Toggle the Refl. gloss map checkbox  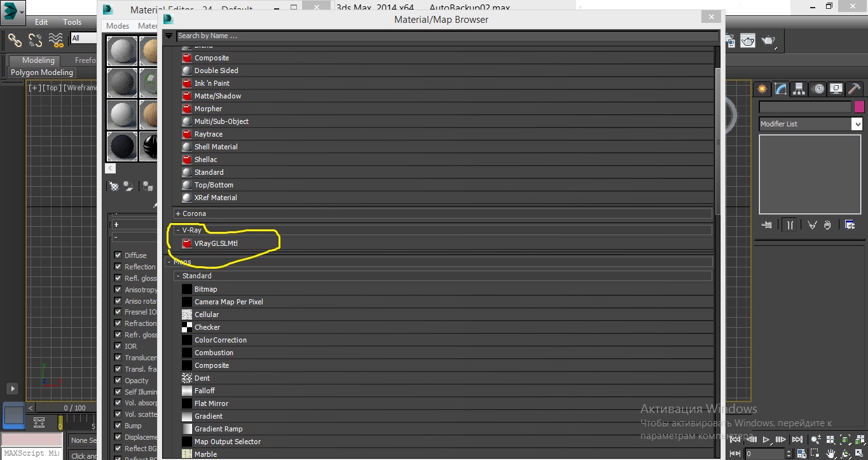point(118,278)
